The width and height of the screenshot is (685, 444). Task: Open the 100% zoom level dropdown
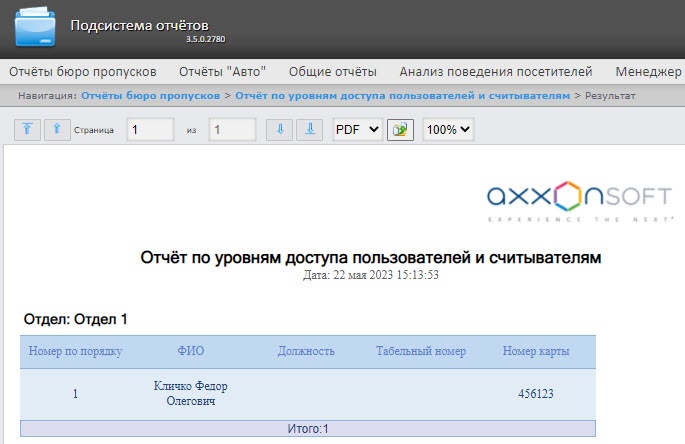point(448,129)
